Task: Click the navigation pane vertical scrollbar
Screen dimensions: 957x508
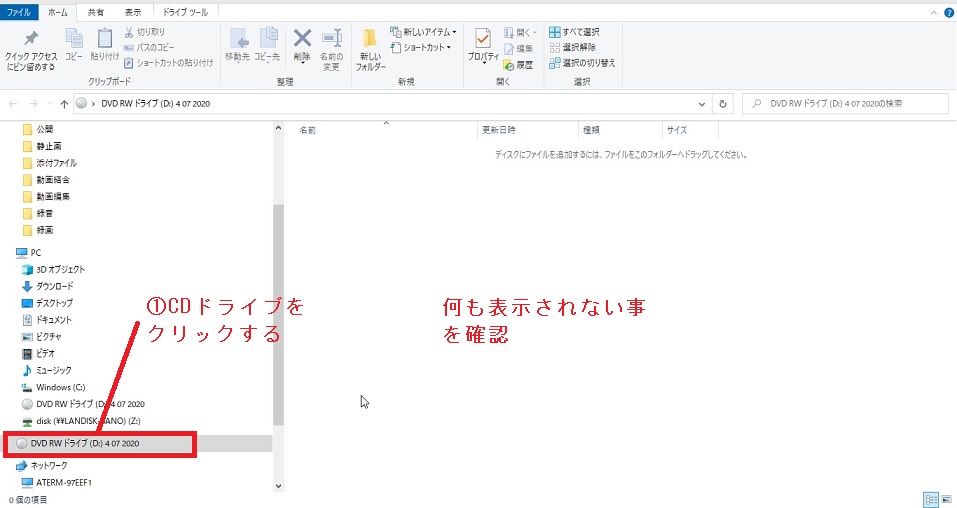Action: 278,300
